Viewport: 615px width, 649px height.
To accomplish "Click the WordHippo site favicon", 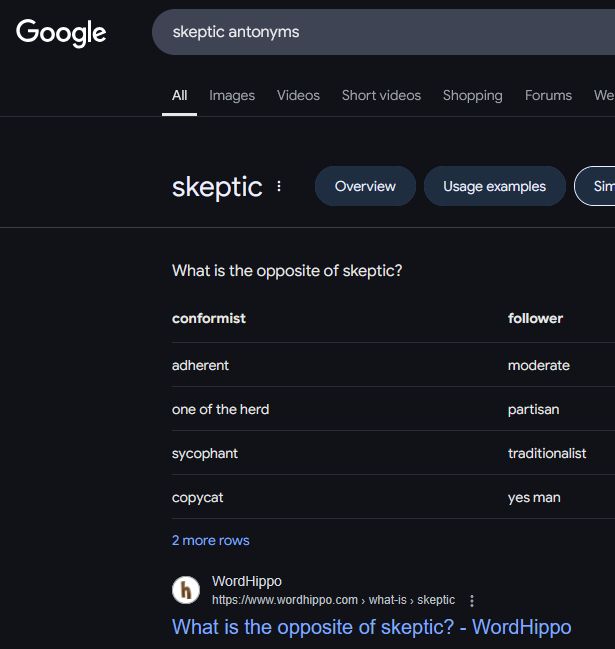I will pyautogui.click(x=186, y=590).
